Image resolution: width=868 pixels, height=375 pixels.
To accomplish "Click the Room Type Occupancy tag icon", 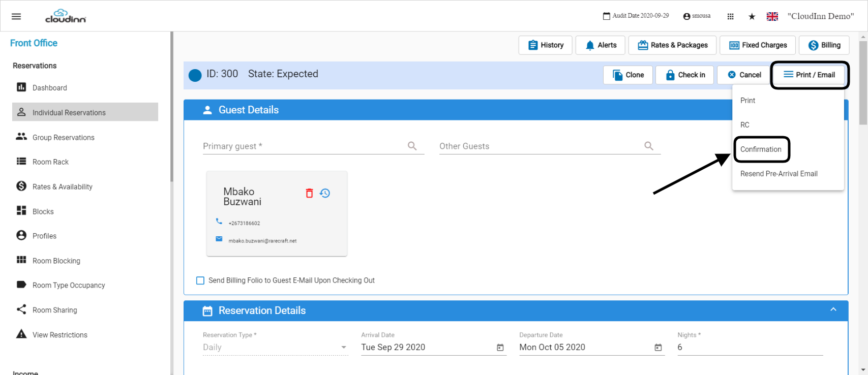I will pyautogui.click(x=21, y=285).
